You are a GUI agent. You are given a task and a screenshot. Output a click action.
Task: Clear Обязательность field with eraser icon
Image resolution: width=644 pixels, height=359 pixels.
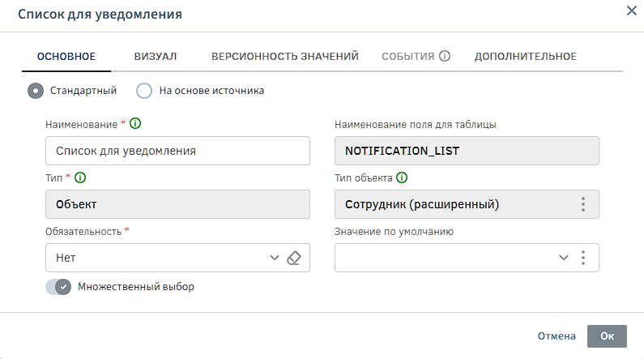pyautogui.click(x=294, y=258)
